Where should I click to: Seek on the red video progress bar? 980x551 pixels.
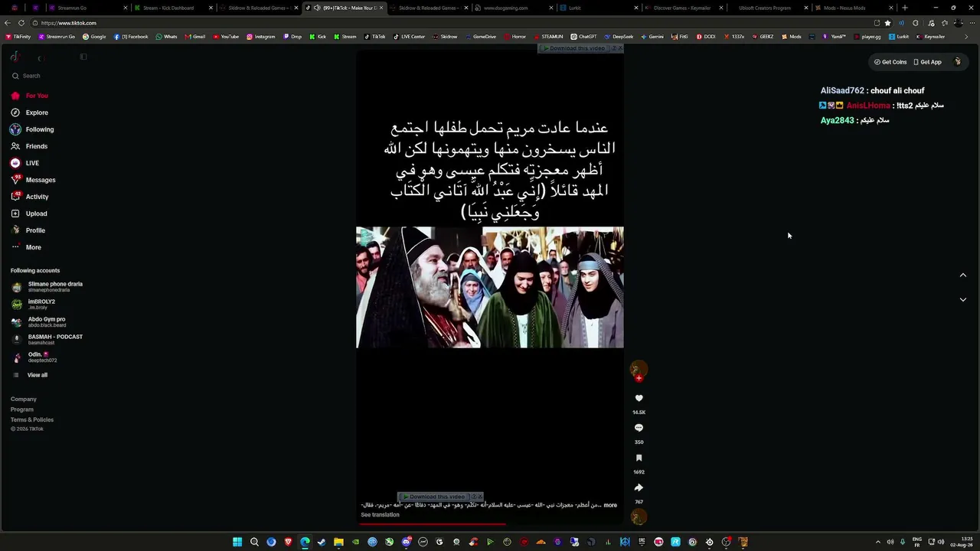coord(433,524)
